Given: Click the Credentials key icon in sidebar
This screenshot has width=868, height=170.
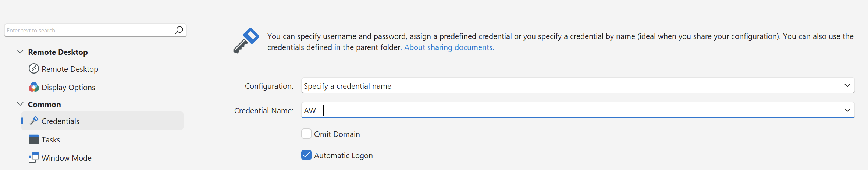Looking at the screenshot, I should point(34,121).
